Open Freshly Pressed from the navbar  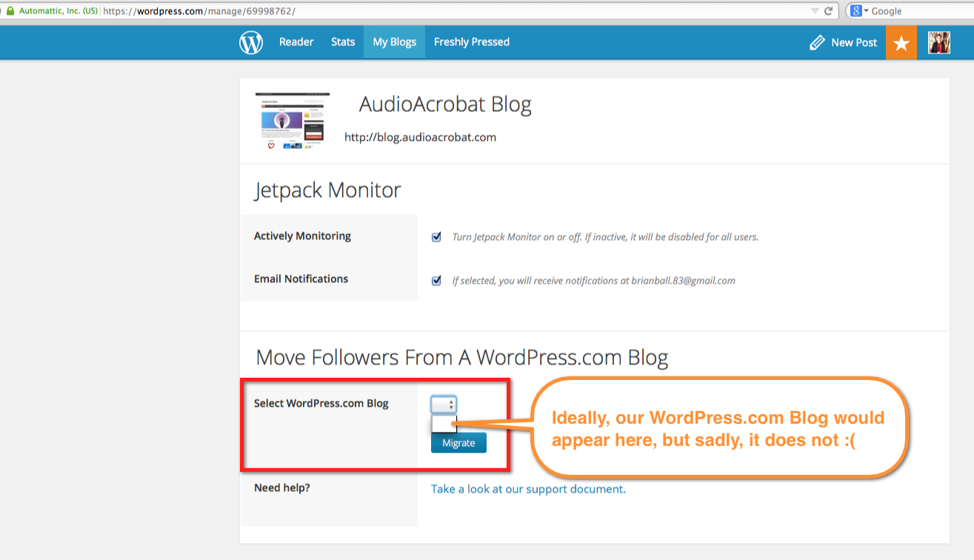click(x=471, y=42)
